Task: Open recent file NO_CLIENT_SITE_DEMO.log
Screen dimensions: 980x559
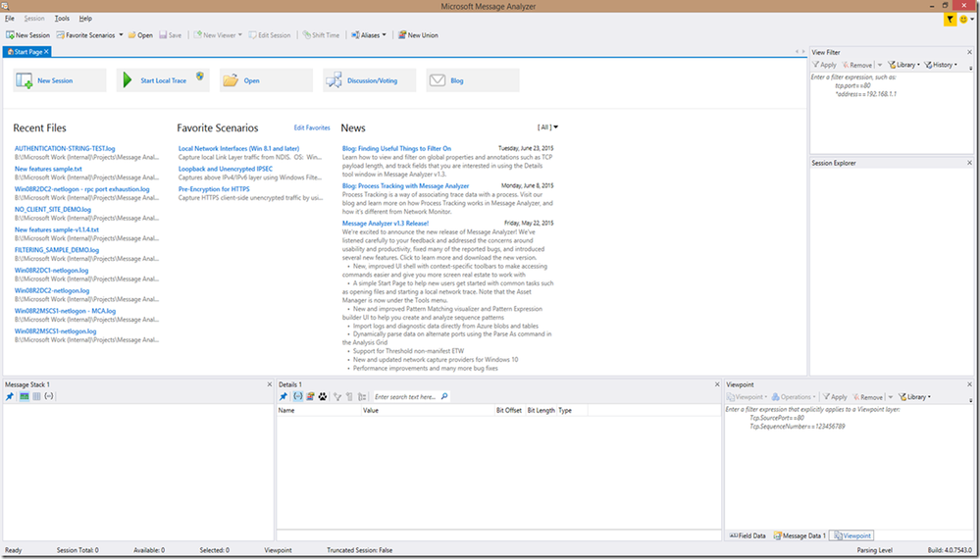Action: pyautogui.click(x=53, y=210)
